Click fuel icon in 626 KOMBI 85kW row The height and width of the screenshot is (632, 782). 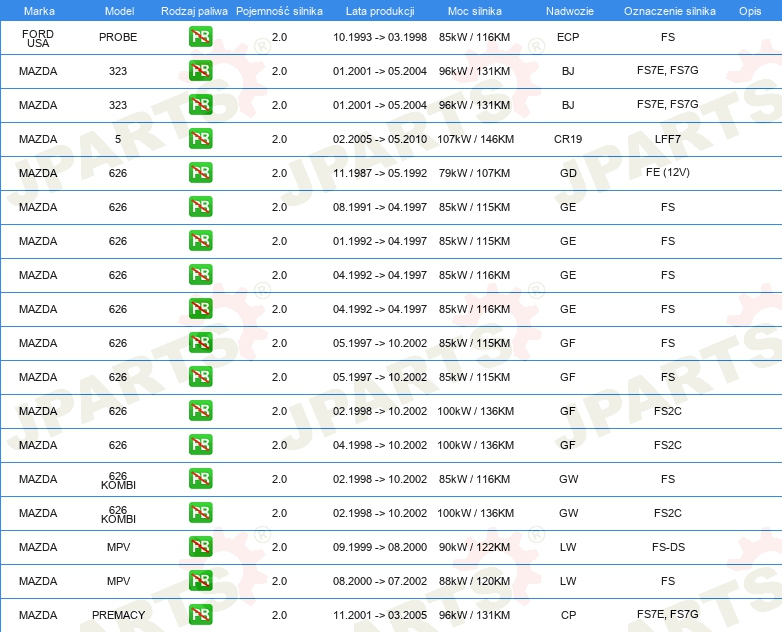pyautogui.click(x=200, y=478)
